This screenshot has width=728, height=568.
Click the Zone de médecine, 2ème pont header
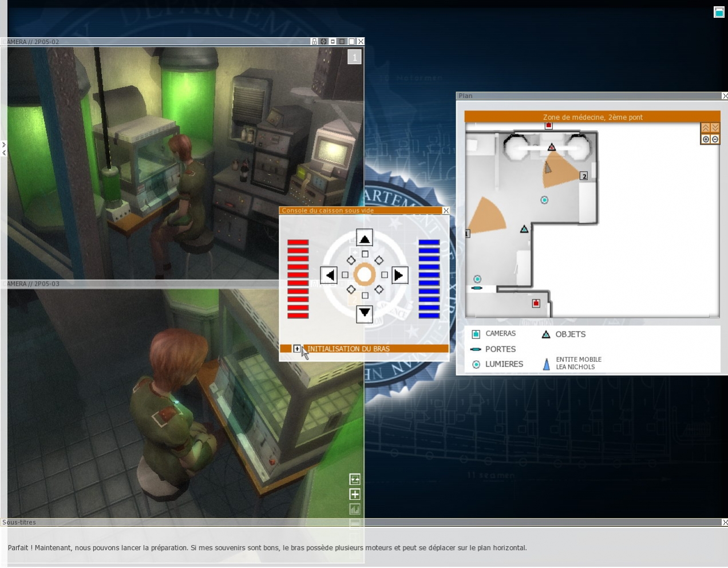(592, 117)
